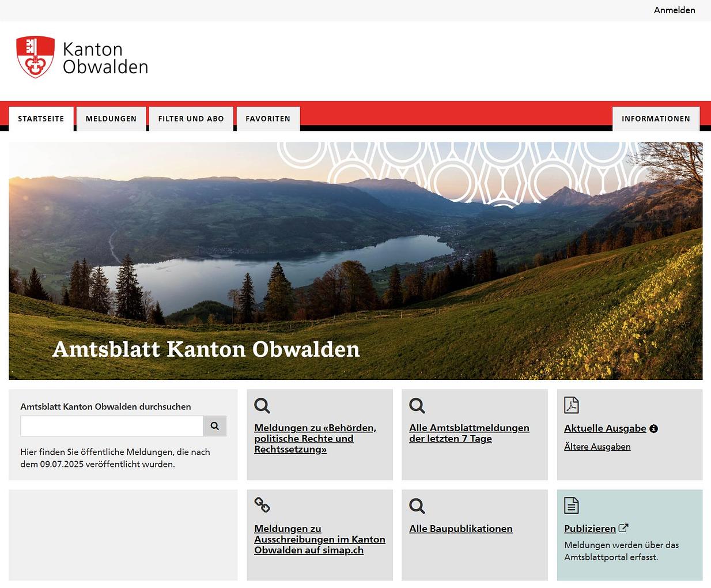Open the Ältere Ausgaben link
The width and height of the screenshot is (711, 588).
click(x=597, y=447)
